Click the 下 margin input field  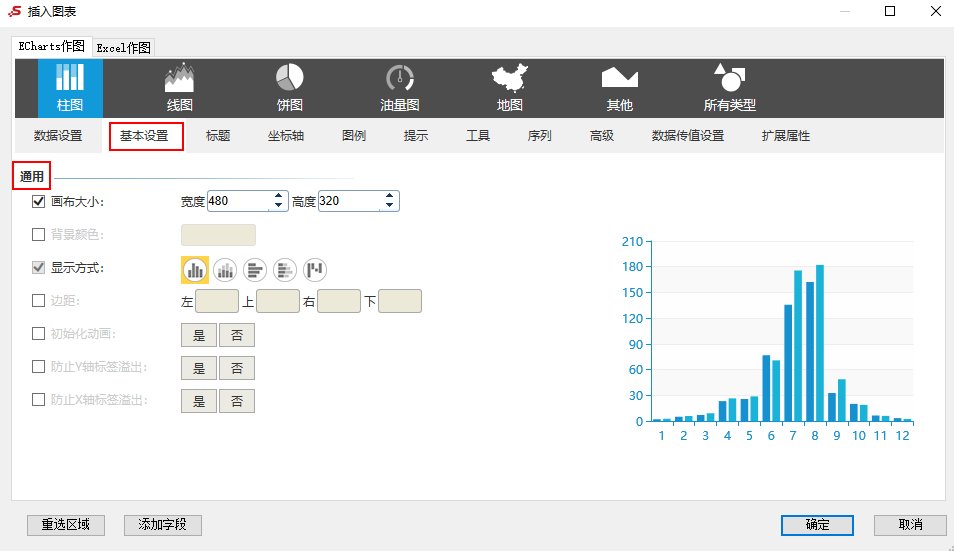click(400, 301)
